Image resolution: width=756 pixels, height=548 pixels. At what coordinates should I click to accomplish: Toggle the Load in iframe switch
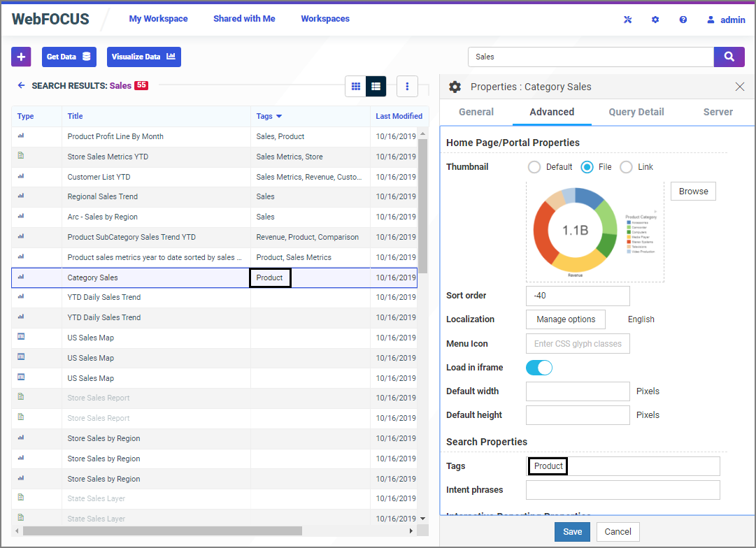click(539, 368)
